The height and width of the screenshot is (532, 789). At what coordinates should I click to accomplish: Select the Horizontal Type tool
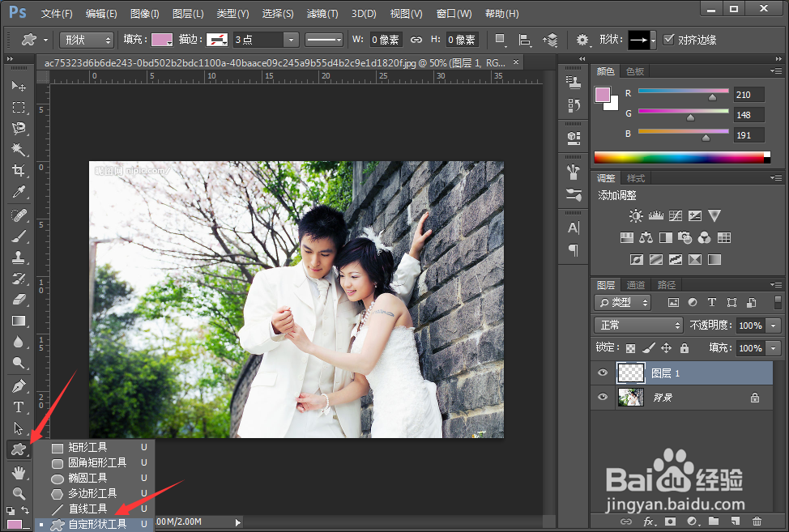coord(19,406)
